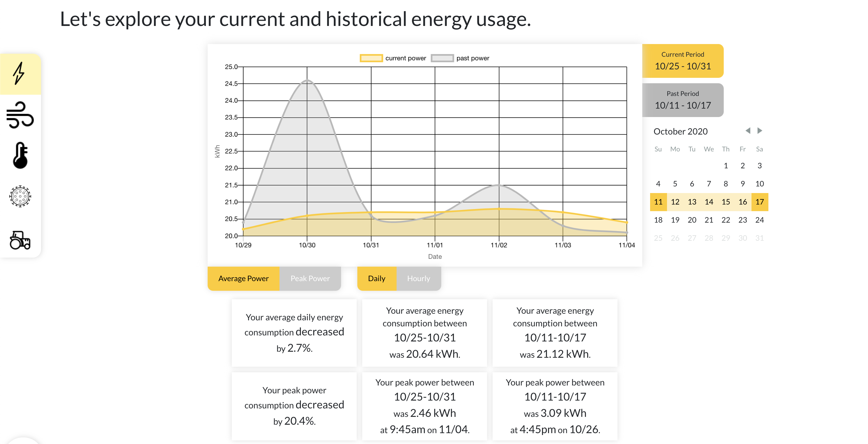Click disabled date 25 in calendar

[658, 238]
